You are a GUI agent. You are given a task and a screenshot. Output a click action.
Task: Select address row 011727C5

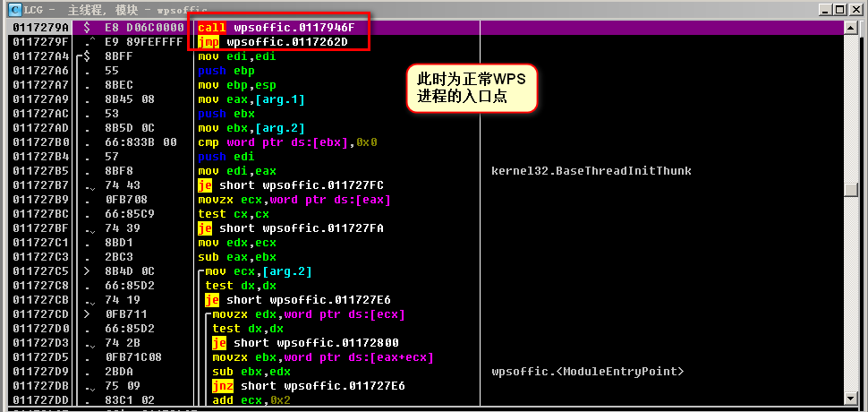click(x=40, y=271)
